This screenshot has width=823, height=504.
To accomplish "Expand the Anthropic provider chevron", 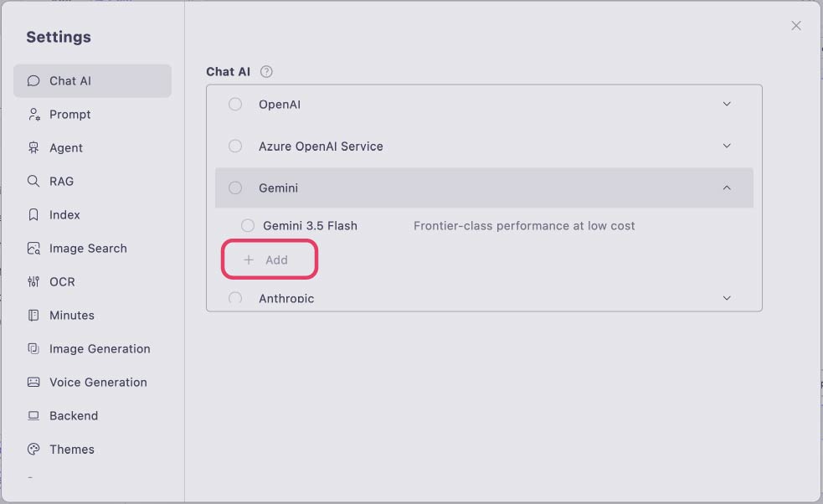I will pos(727,298).
